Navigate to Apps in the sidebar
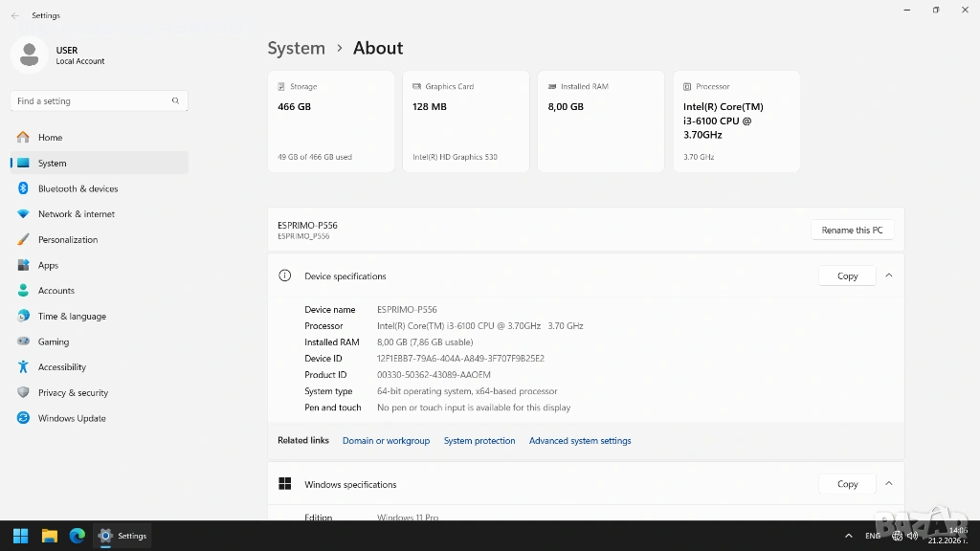Viewport: 980px width, 551px height. click(48, 265)
